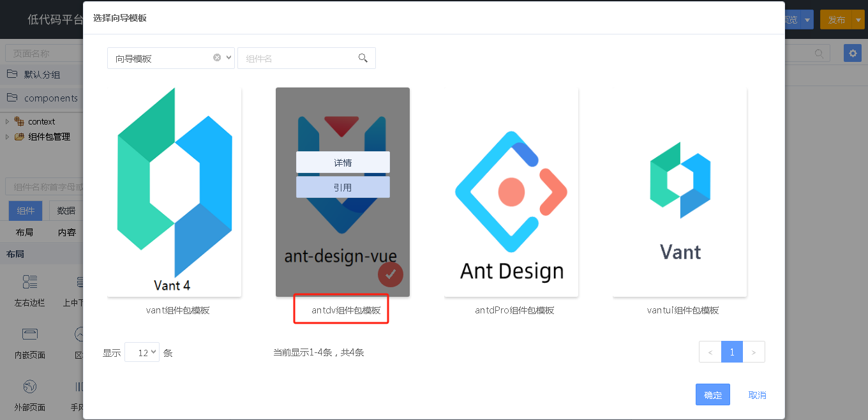Viewport: 868px width, 420px height.
Task: Click 确定 to confirm template selection
Action: pos(712,395)
